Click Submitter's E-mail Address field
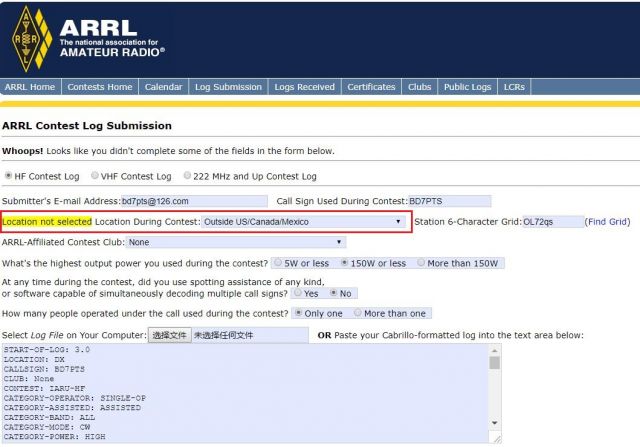The image size is (640, 447). click(x=194, y=201)
